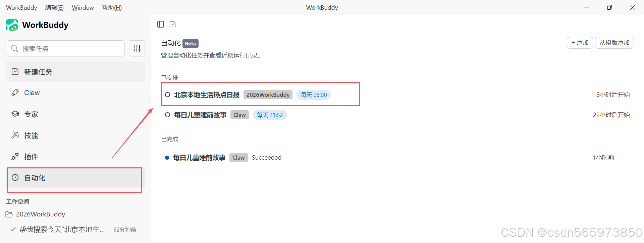Click the 搜索任务 search field
This screenshot has height=243, width=644.
(x=65, y=48)
